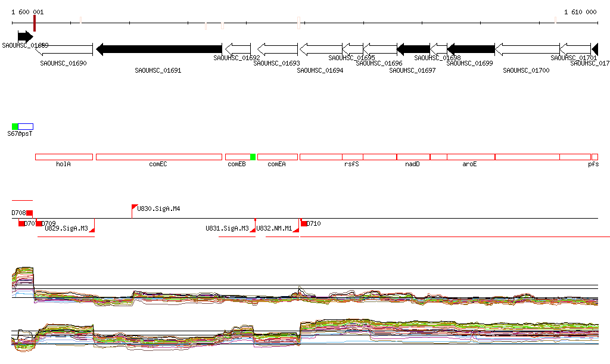Select the U830.SigA.M4 label text
The height and width of the screenshot is (364, 610).
tap(158, 209)
